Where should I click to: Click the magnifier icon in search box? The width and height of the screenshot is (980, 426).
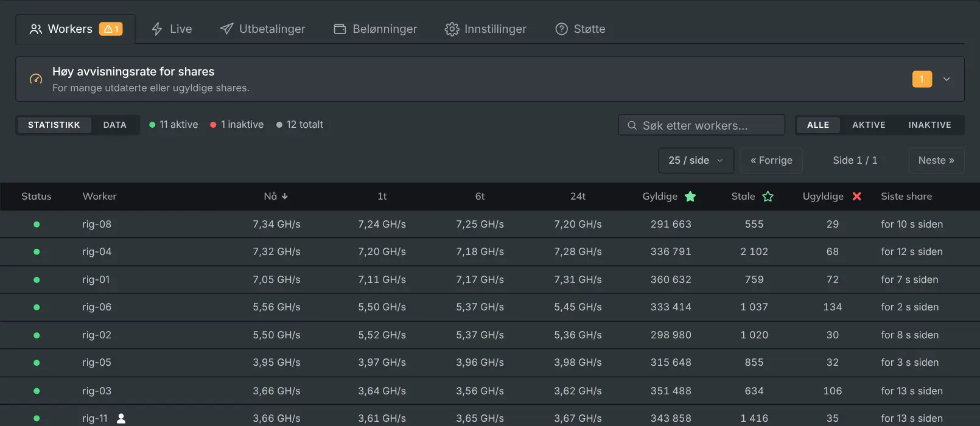point(632,125)
